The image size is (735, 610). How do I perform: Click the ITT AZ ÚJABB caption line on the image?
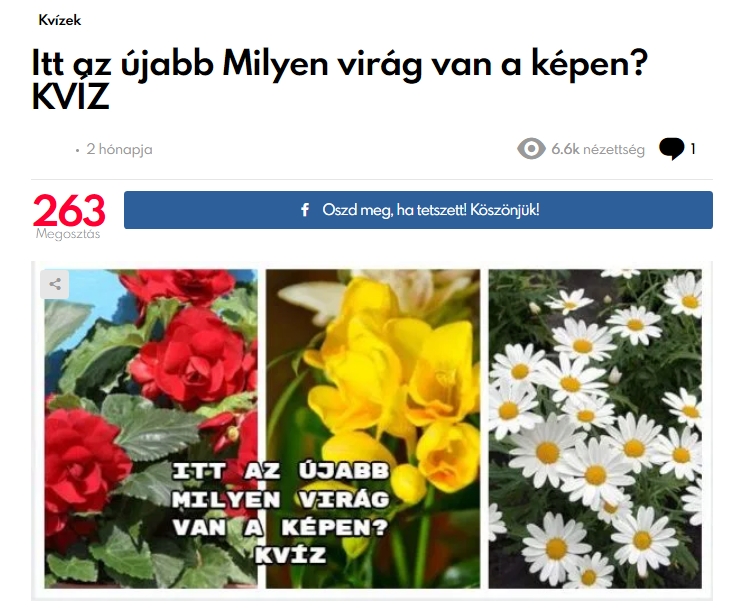click(x=280, y=471)
